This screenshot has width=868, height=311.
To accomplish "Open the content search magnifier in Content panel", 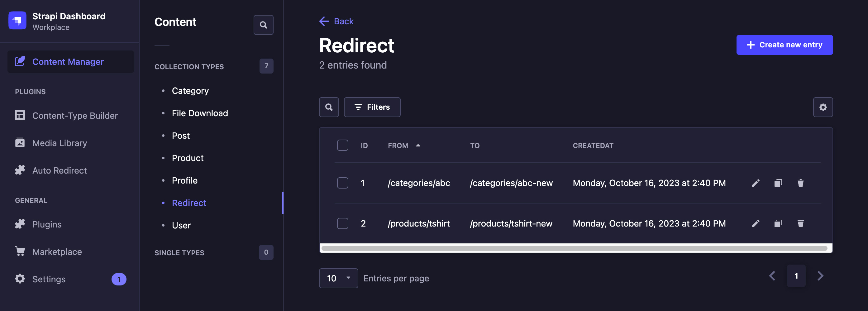I will (263, 25).
